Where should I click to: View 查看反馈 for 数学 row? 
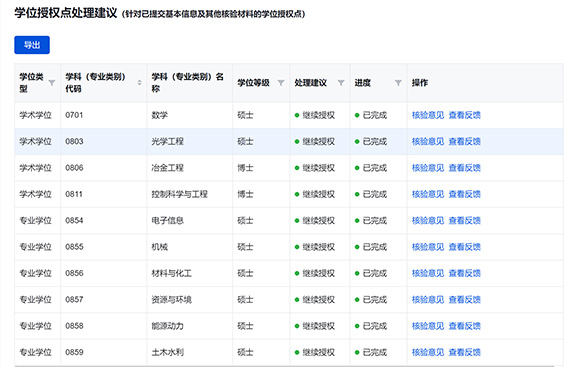click(x=465, y=115)
